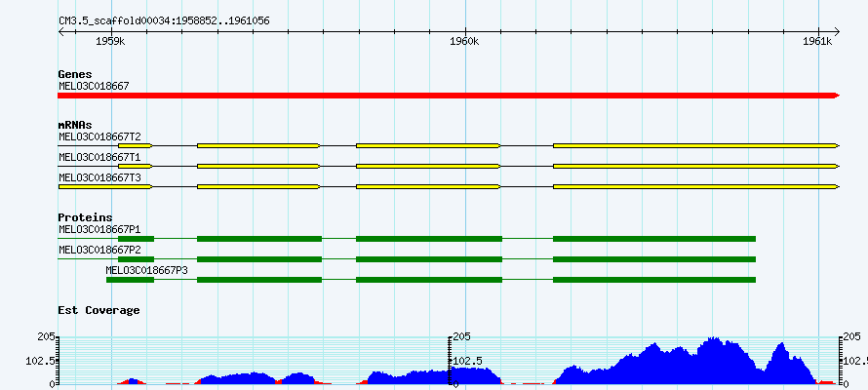The image size is (868, 390).
Task: Select the short first exon of transcript T1
Action: click(135, 166)
